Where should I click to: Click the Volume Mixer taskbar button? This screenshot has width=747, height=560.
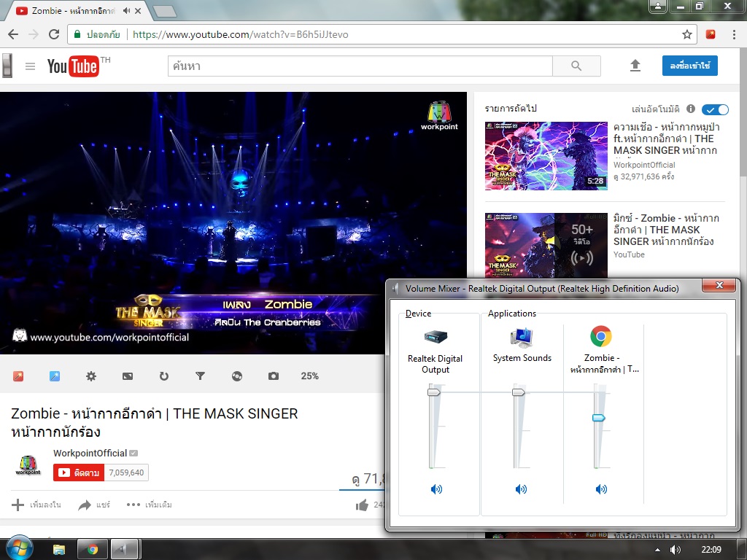click(x=124, y=550)
